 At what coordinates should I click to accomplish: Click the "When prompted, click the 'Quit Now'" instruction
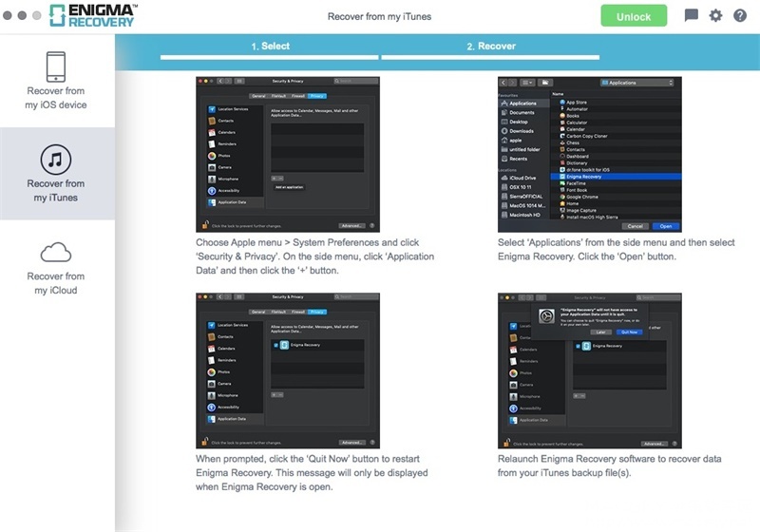click(x=312, y=472)
